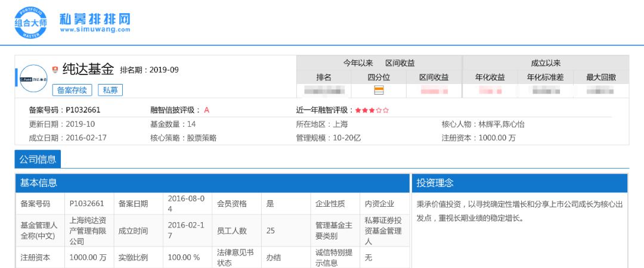Open the 私募排排网 simuwang.com logo link
This screenshot has height=268, width=644.
pyautogui.click(x=95, y=22)
